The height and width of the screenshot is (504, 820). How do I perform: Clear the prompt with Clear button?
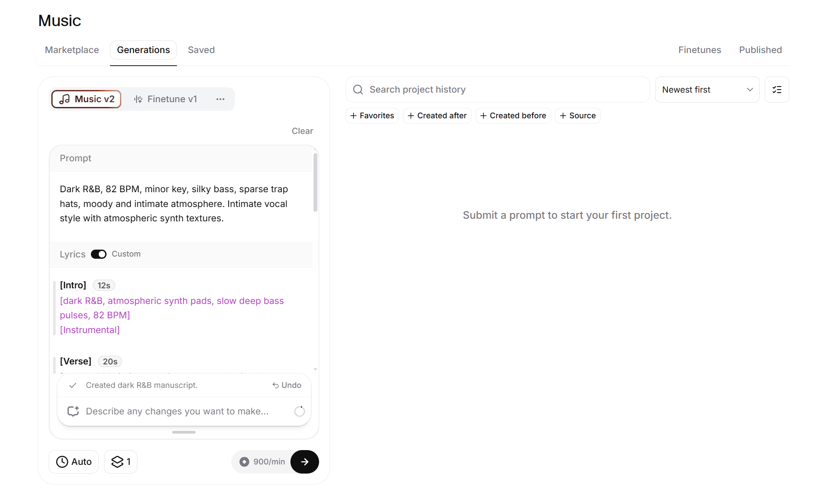pyautogui.click(x=302, y=131)
